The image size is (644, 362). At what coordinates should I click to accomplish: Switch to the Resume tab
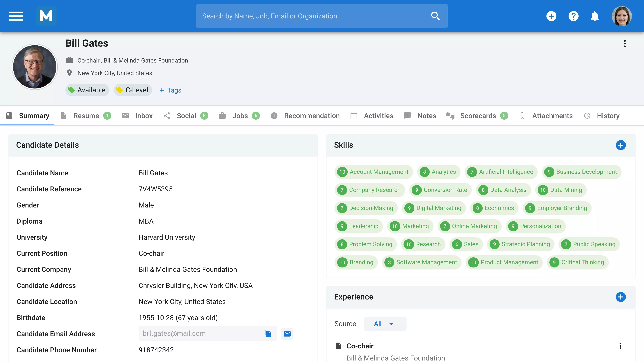click(x=86, y=116)
